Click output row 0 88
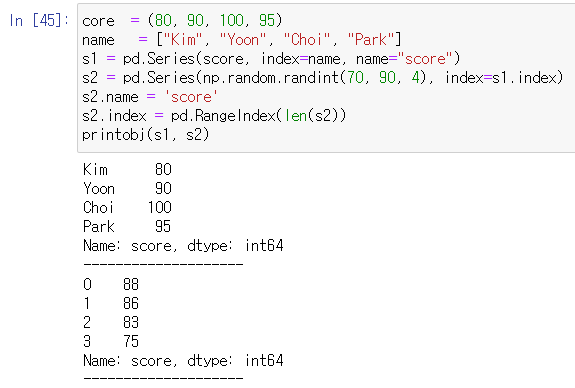Image resolution: width=575 pixels, height=388 pixels. coord(111,284)
